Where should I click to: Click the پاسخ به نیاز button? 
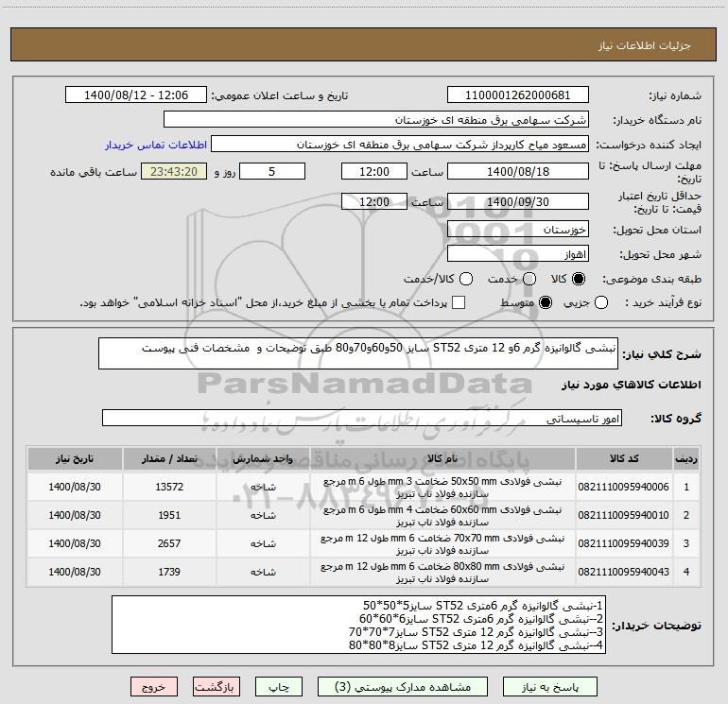(550, 687)
